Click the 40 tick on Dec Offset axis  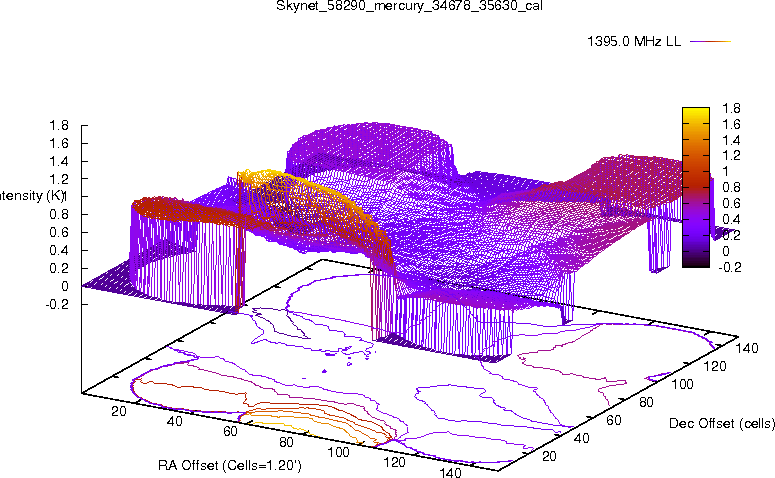(581, 438)
